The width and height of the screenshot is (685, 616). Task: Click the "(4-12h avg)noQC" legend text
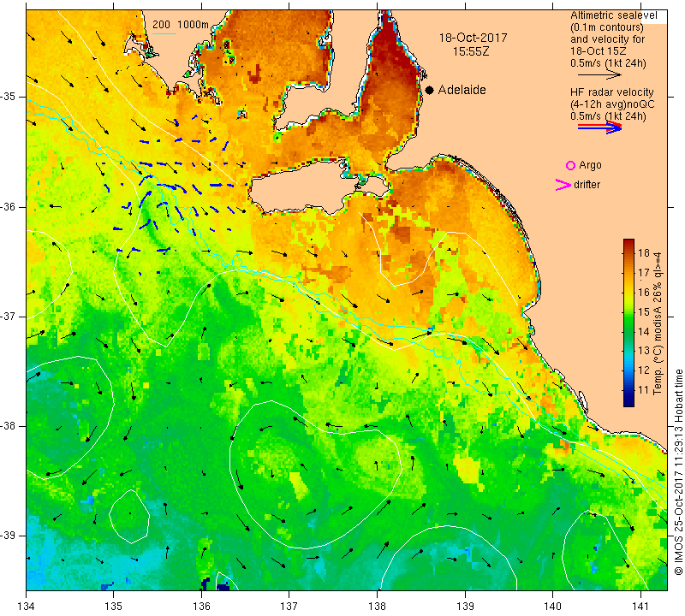pos(612,104)
